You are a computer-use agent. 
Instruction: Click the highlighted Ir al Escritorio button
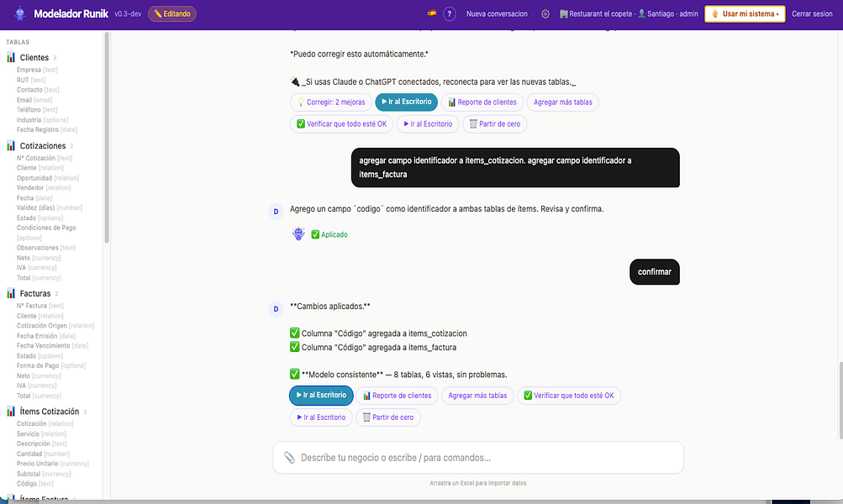coord(321,395)
